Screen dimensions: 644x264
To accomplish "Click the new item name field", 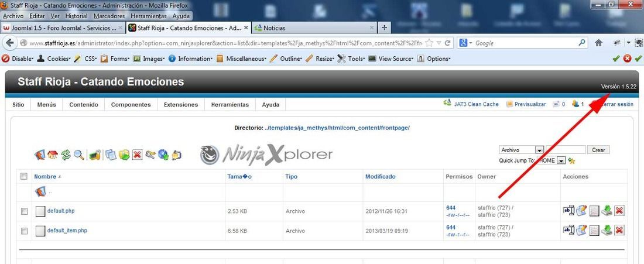I will point(566,150).
